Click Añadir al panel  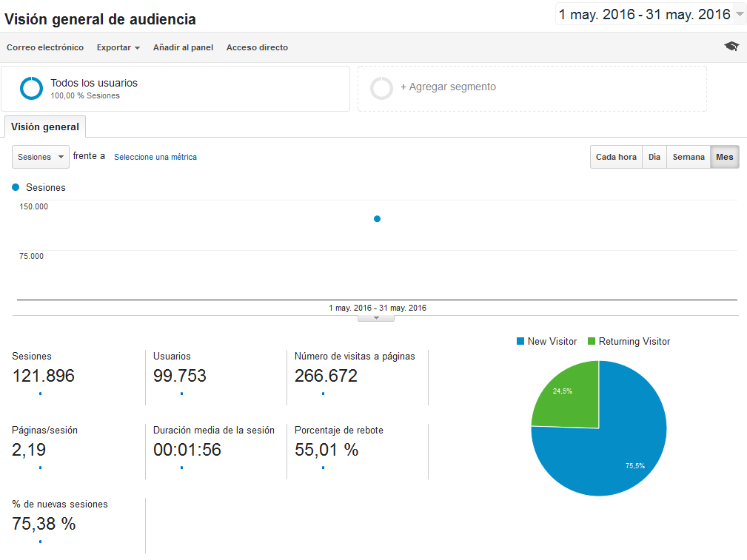coord(183,47)
